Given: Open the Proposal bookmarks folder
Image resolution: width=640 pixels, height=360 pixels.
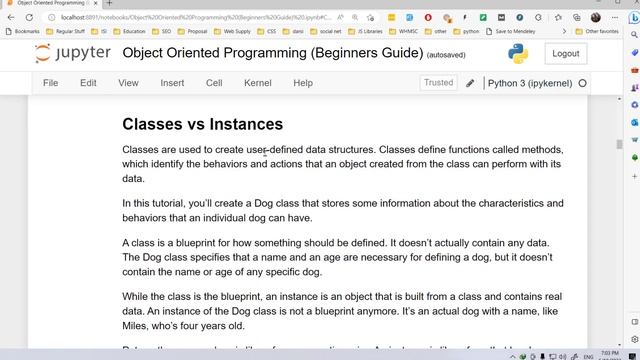Looking at the screenshot, I should (x=192, y=31).
